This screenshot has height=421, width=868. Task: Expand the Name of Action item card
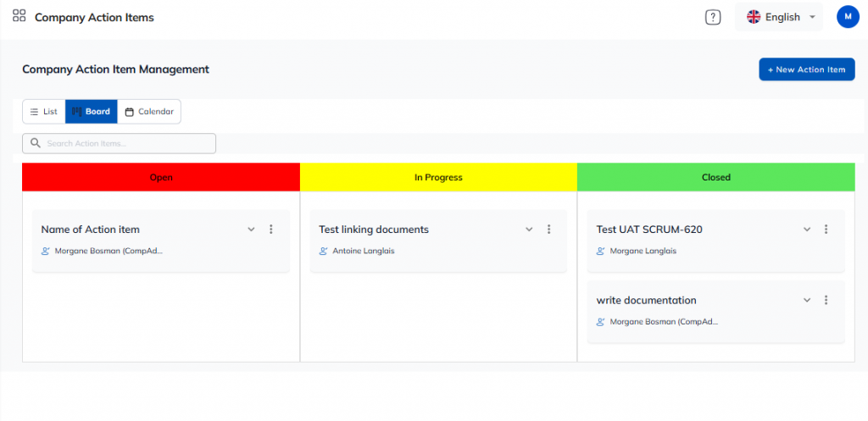click(x=251, y=230)
